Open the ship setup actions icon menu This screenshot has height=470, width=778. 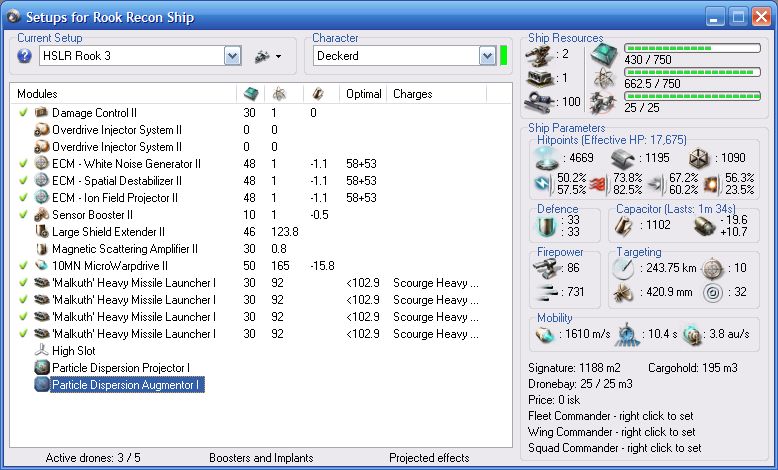point(268,56)
